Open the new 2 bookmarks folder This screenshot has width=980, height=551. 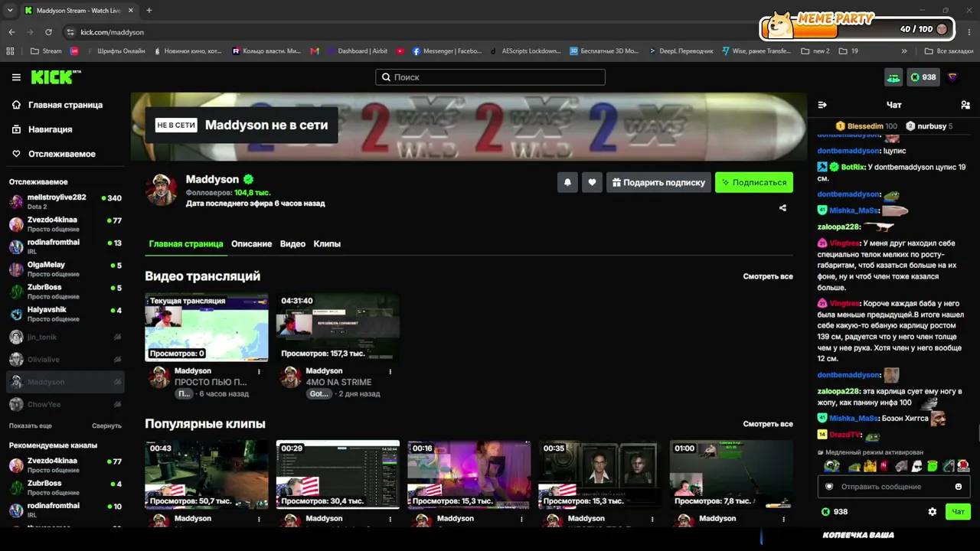point(815,51)
